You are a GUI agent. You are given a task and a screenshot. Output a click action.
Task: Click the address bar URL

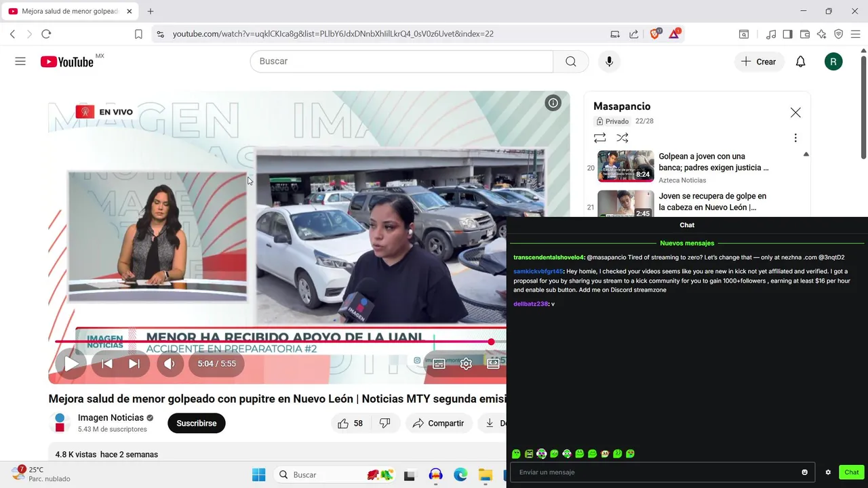333,34
